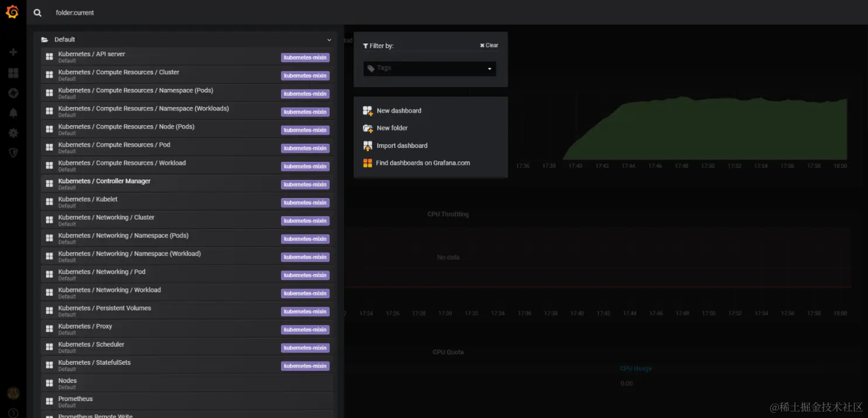Viewport: 868px width, 418px height.
Task: Click dashboard icon beside Kubernetes / API server
Action: 50,57
